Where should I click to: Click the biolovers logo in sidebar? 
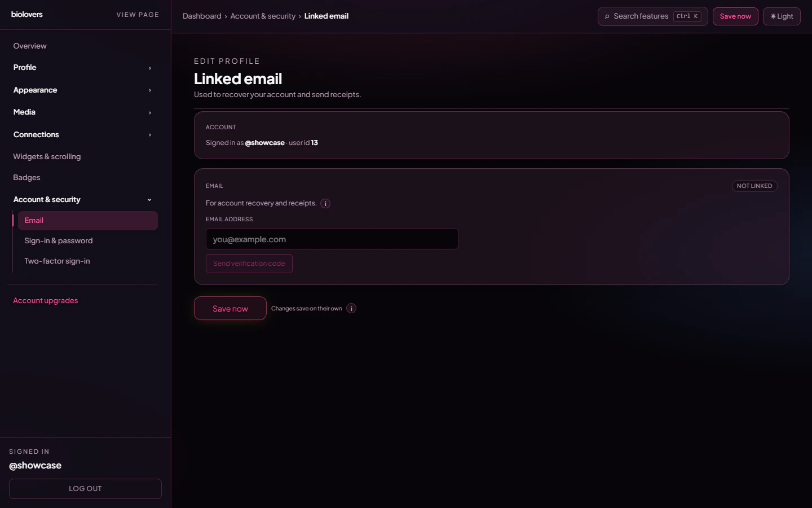tap(27, 14)
